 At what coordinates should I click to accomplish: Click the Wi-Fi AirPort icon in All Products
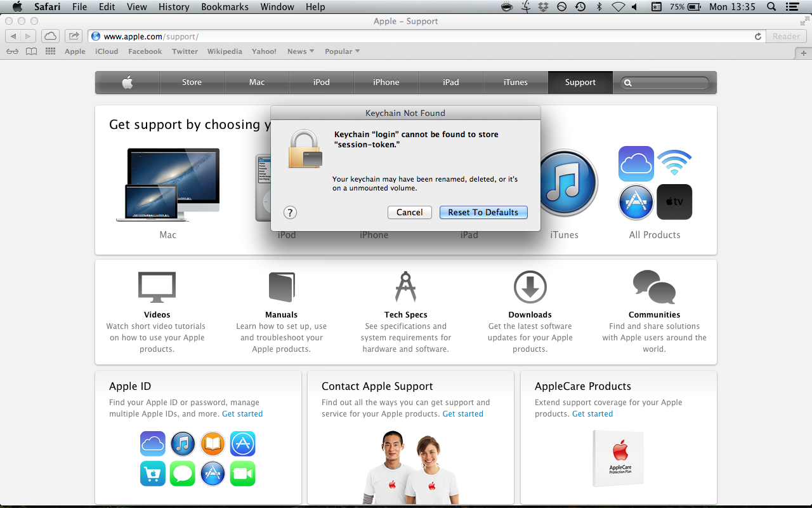click(674, 163)
